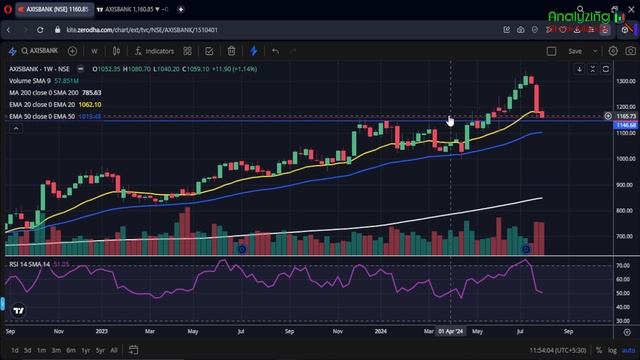Redo the chart action
This screenshot has height=360, width=640.
pyautogui.click(x=293, y=51)
